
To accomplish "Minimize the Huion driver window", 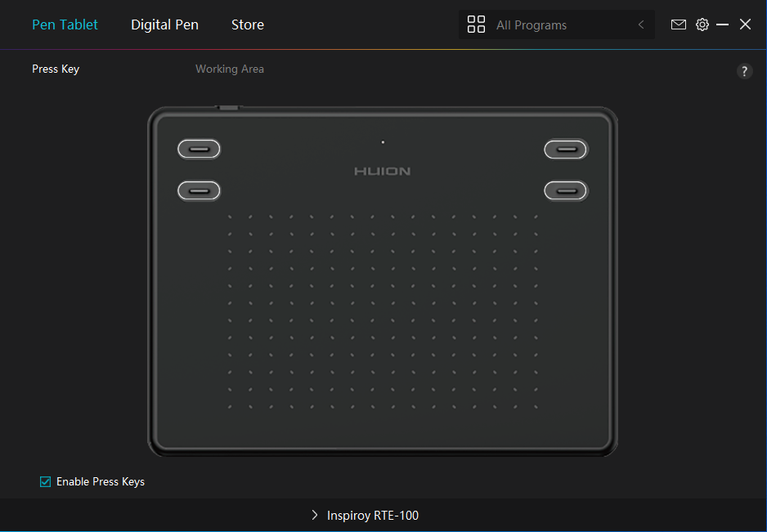I will (722, 25).
